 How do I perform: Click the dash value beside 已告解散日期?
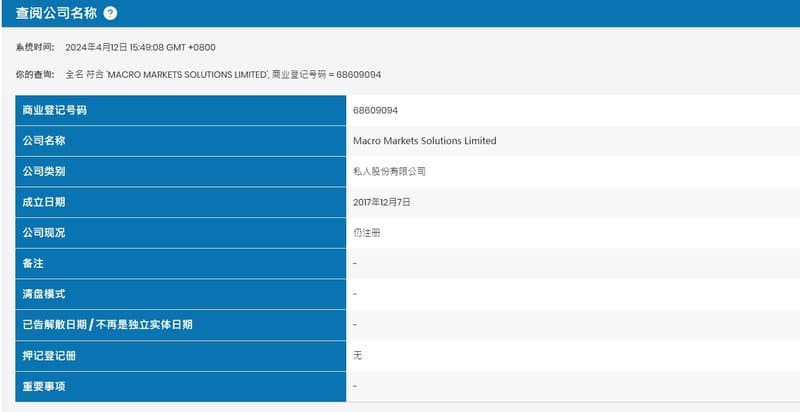tap(355, 325)
